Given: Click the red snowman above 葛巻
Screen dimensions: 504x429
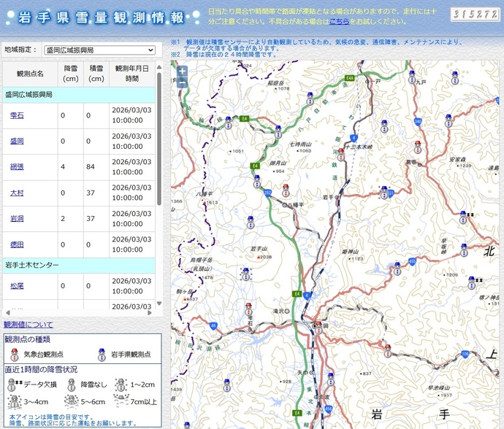Looking at the screenshot, I should pos(418,147).
